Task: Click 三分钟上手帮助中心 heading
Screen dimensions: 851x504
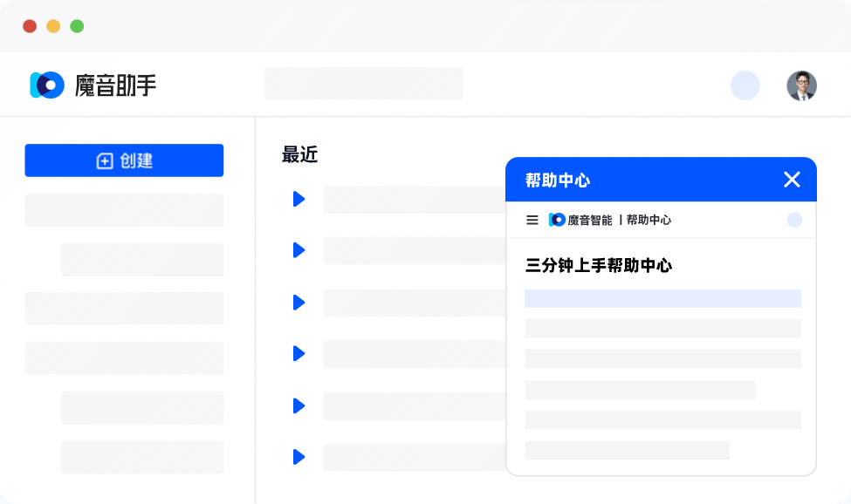Action: (599, 266)
